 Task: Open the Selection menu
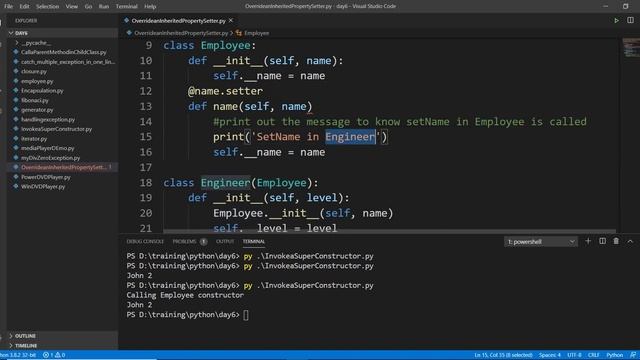point(47,7)
